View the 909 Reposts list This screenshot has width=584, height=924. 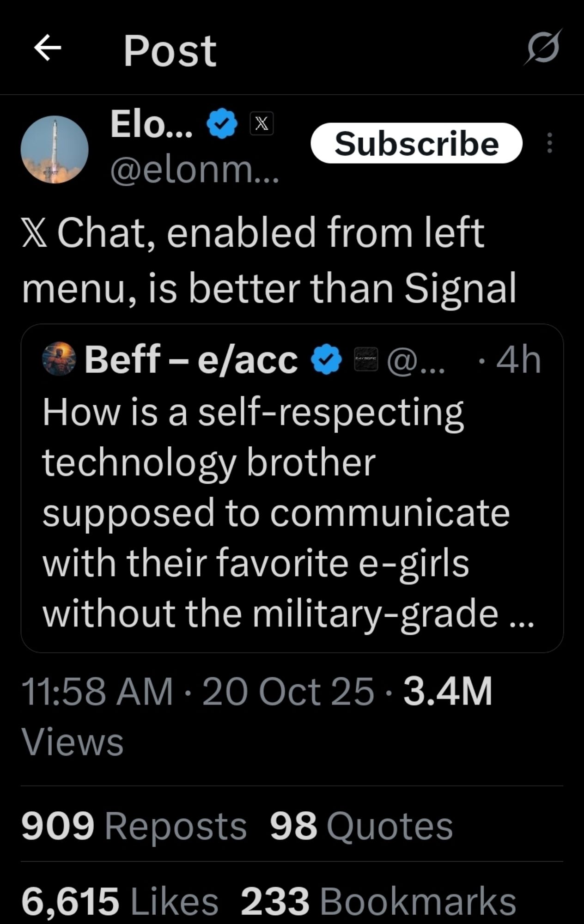[134, 827]
